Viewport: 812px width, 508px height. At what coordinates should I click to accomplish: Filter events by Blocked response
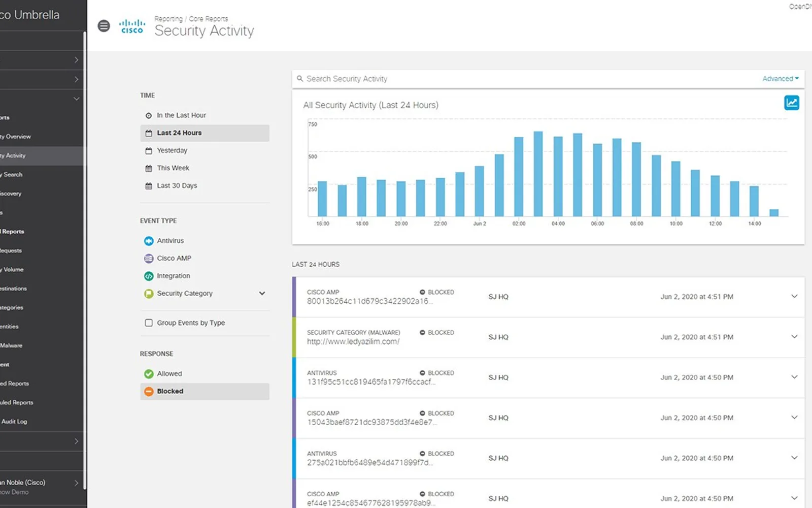205,392
